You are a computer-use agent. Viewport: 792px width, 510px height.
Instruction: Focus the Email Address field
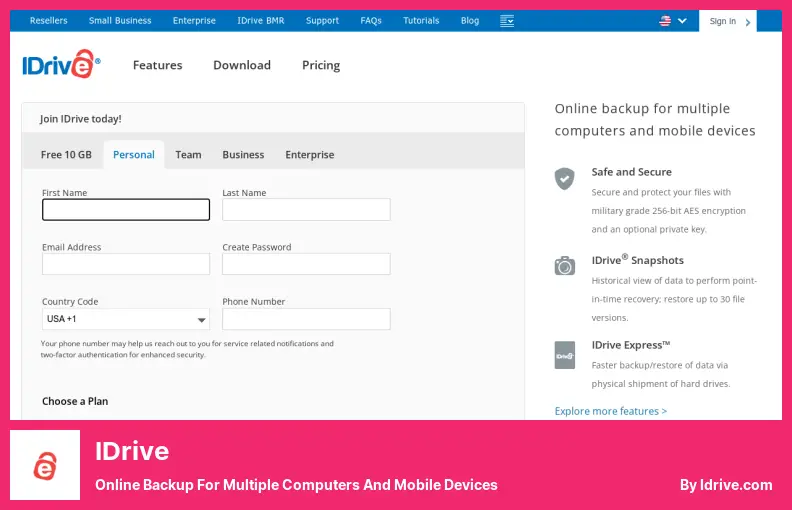(126, 264)
